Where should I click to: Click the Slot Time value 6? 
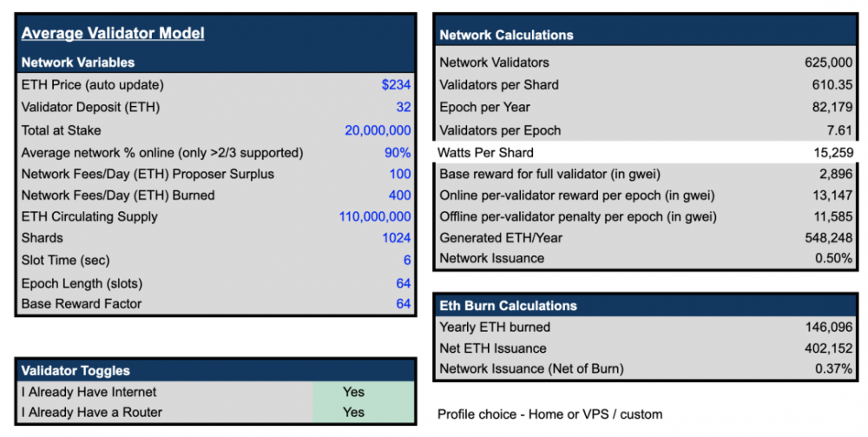[406, 261]
